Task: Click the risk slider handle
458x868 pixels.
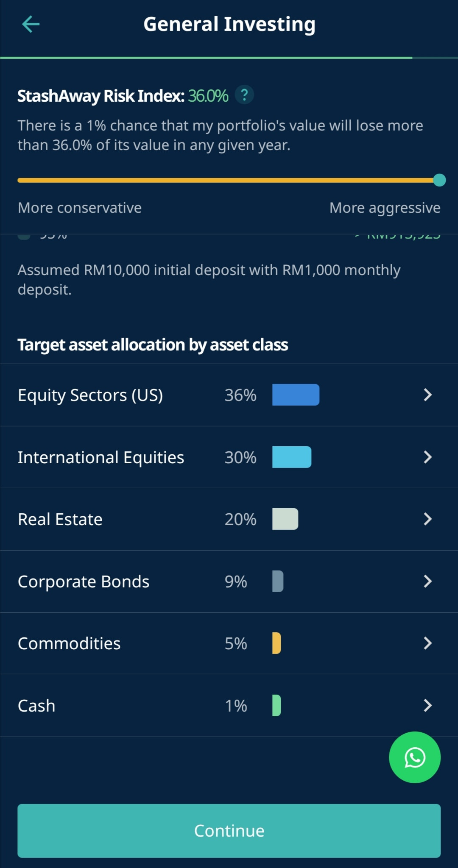Action: click(439, 180)
